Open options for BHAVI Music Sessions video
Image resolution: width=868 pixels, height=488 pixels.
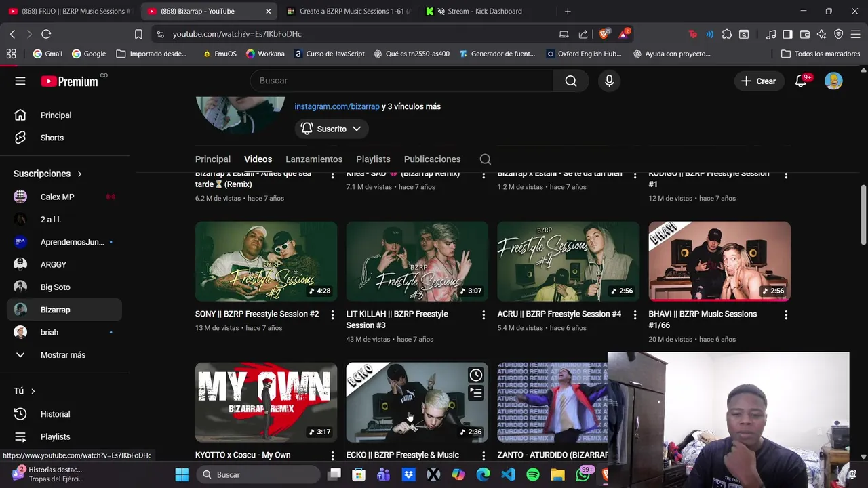tap(786, 314)
